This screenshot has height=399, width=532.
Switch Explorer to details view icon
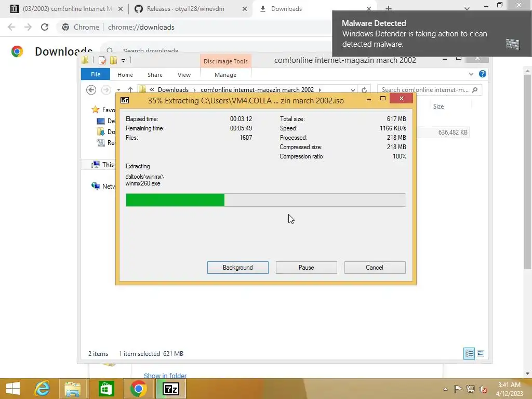(x=469, y=353)
